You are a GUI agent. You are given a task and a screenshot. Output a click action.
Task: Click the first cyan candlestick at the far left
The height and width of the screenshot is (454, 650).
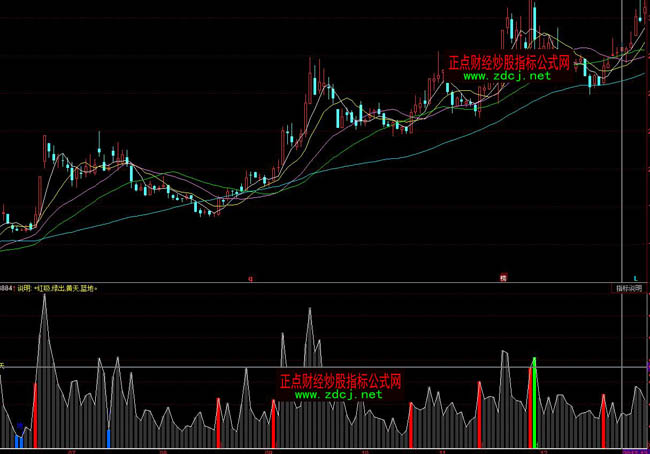[6, 219]
